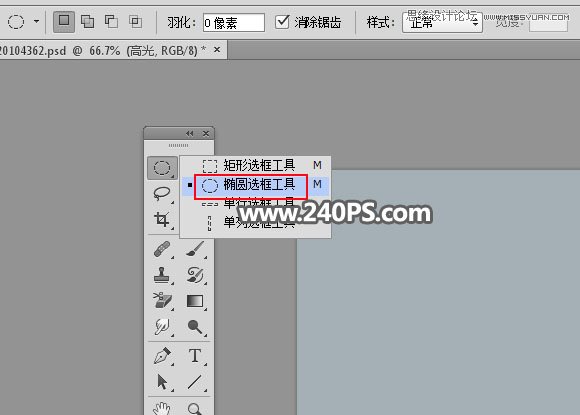Choose 椭圆选框工具 from flyout menu
The width and height of the screenshot is (580, 415).
coord(255,185)
